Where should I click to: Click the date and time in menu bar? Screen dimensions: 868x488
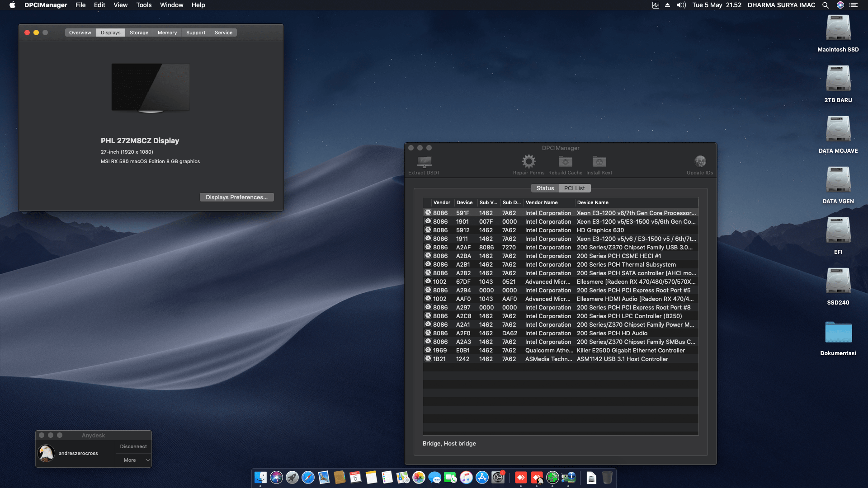click(x=717, y=5)
